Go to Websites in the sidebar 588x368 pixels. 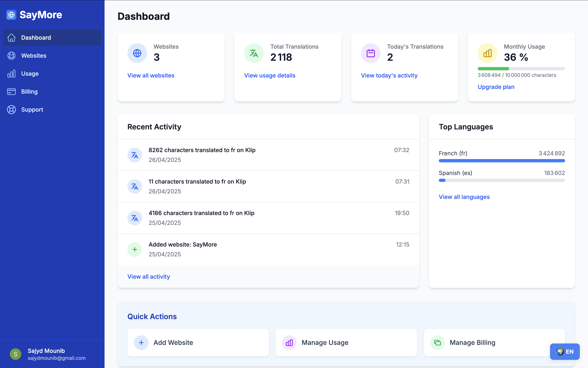[x=52, y=55]
